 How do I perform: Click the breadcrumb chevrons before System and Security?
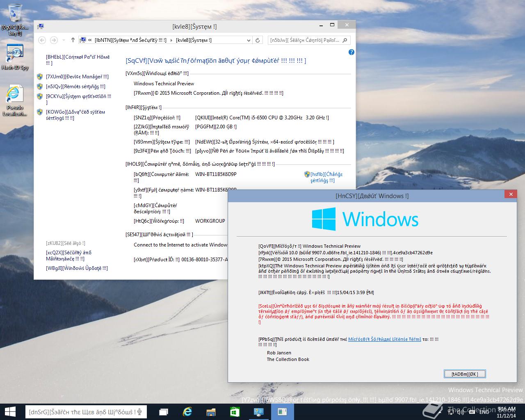[90, 40]
